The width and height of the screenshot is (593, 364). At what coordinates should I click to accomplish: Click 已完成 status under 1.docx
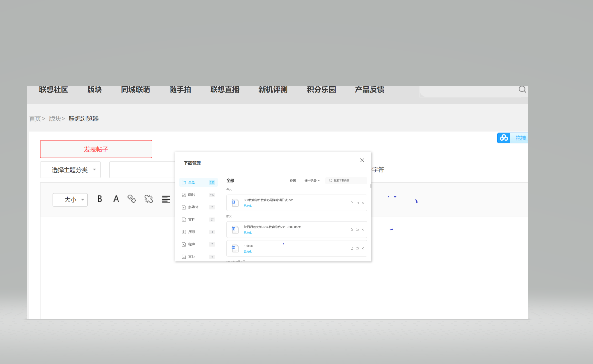pos(248,251)
